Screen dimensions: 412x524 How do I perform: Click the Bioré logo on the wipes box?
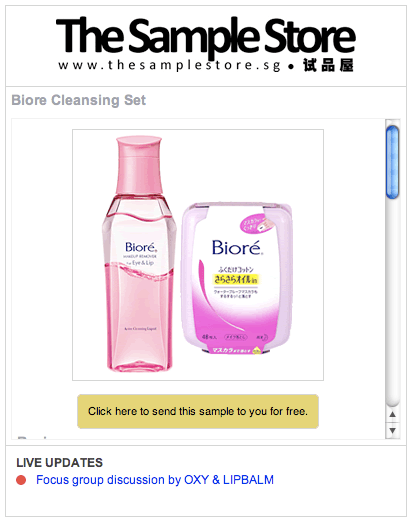pyautogui.click(x=237, y=248)
